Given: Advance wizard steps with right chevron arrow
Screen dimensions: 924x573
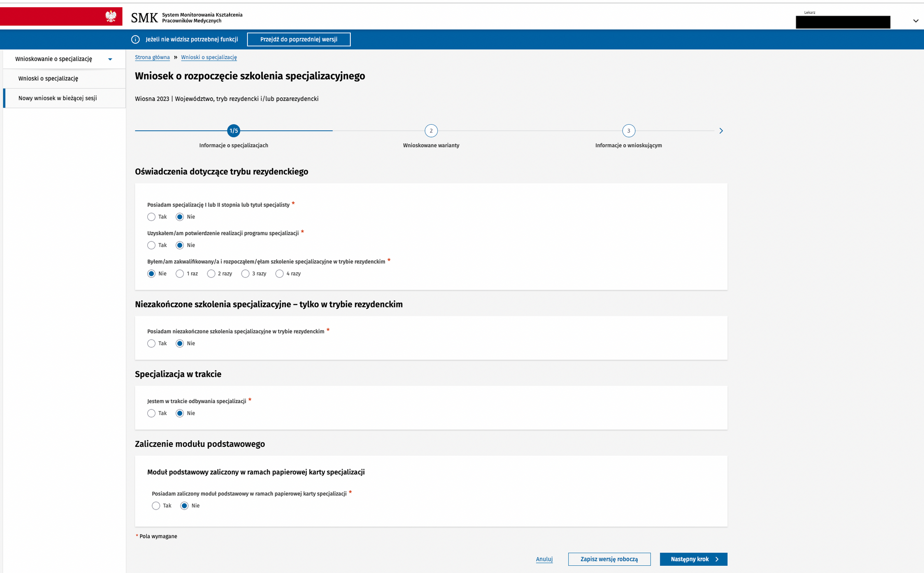Looking at the screenshot, I should point(721,131).
